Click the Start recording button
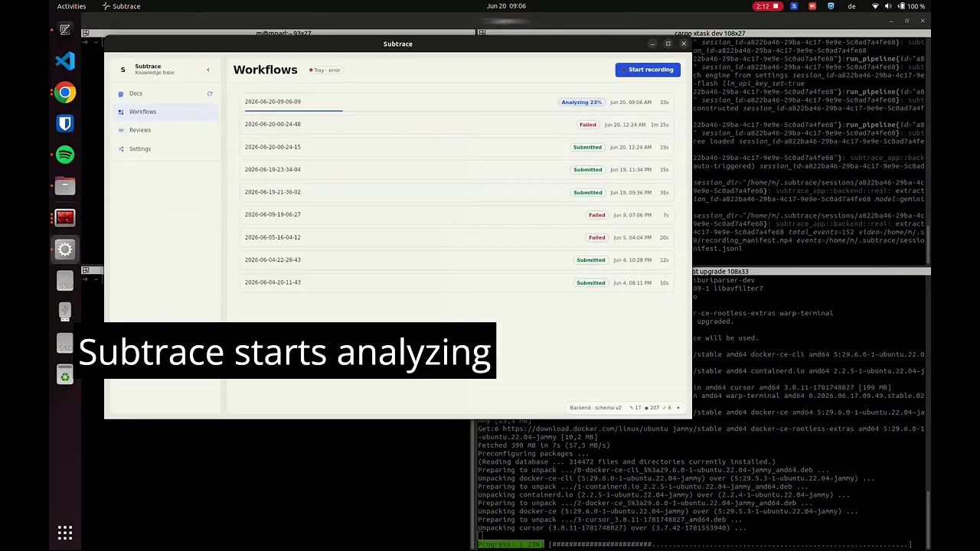980x551 pixels. tap(648, 70)
